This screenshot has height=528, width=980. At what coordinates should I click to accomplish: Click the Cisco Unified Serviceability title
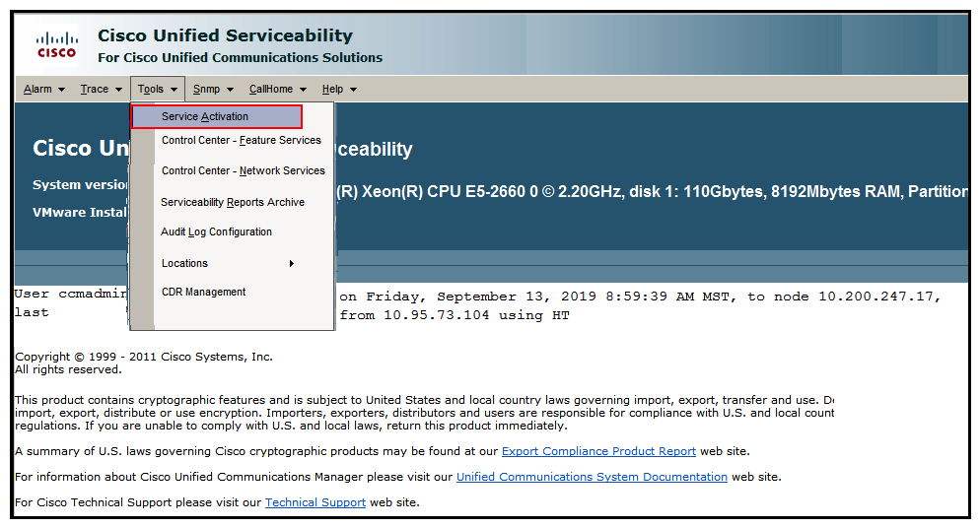click(225, 35)
